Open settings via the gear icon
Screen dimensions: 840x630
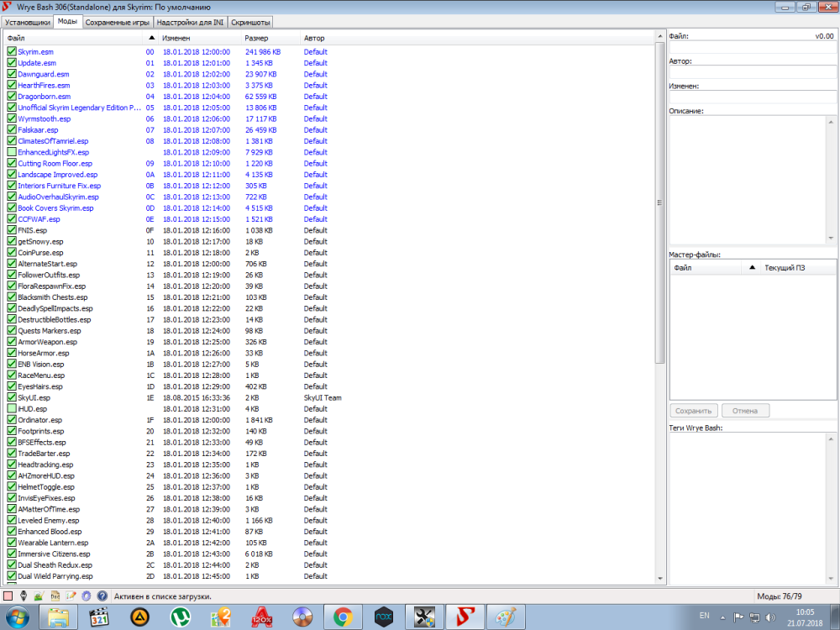tap(87, 596)
